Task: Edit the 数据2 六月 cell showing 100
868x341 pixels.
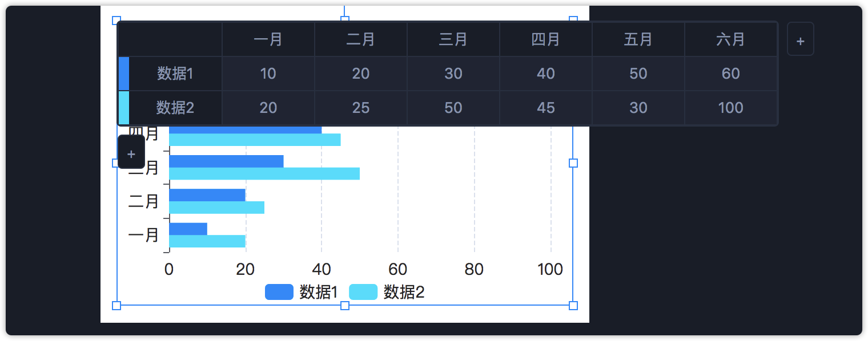Action: 731,108
